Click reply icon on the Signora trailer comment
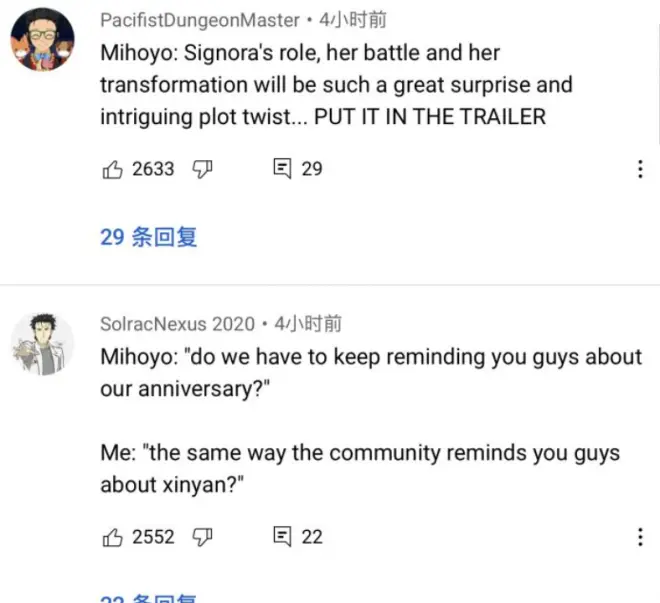The width and height of the screenshot is (660, 603). click(282, 169)
